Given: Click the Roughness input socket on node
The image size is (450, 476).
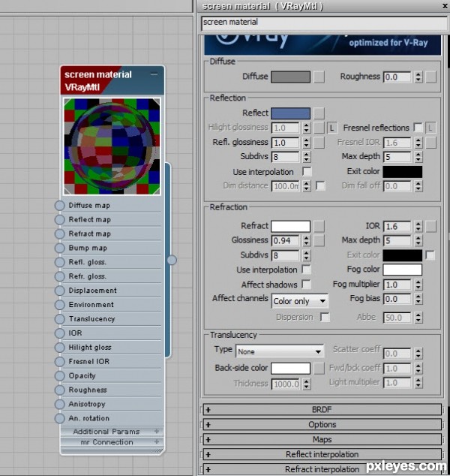Looking at the screenshot, I should (x=60, y=390).
